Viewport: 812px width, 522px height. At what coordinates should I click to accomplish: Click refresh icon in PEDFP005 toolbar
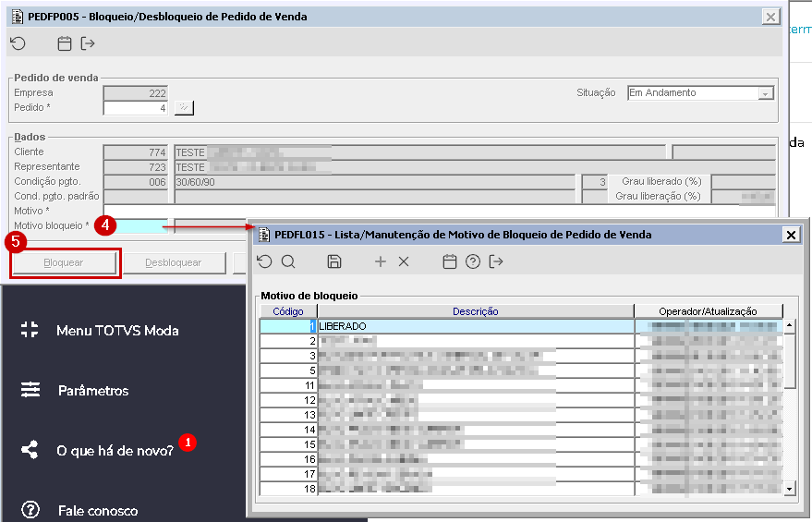point(18,43)
